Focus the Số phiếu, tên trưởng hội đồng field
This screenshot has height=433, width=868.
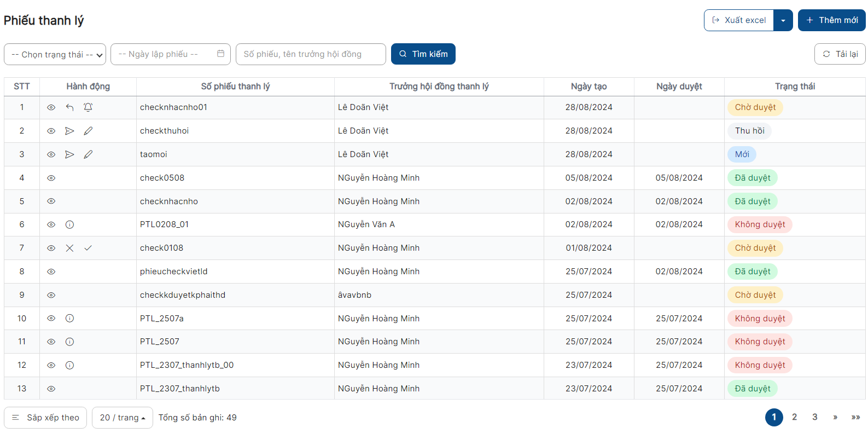click(311, 54)
